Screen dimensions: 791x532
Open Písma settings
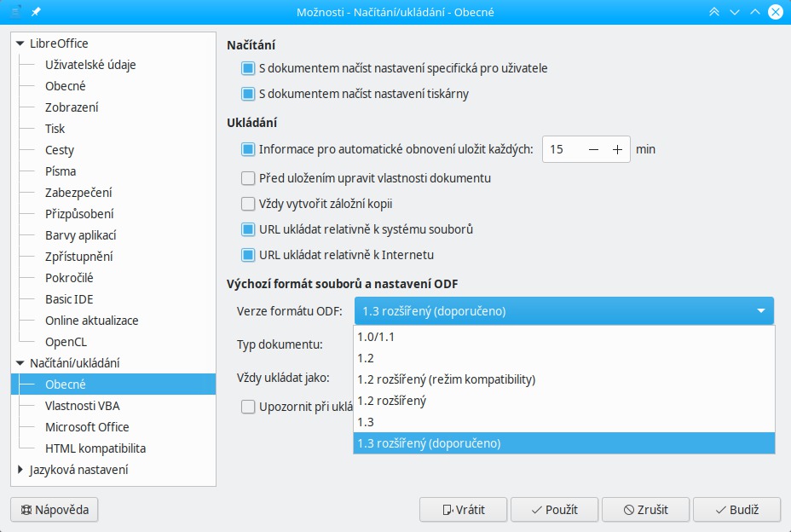61,171
